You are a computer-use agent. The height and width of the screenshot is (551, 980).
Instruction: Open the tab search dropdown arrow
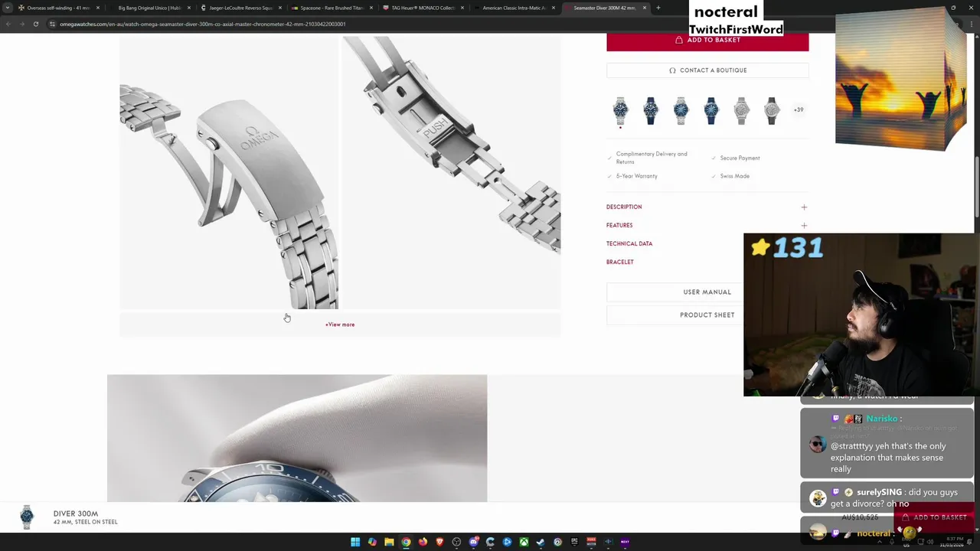[x=7, y=8]
